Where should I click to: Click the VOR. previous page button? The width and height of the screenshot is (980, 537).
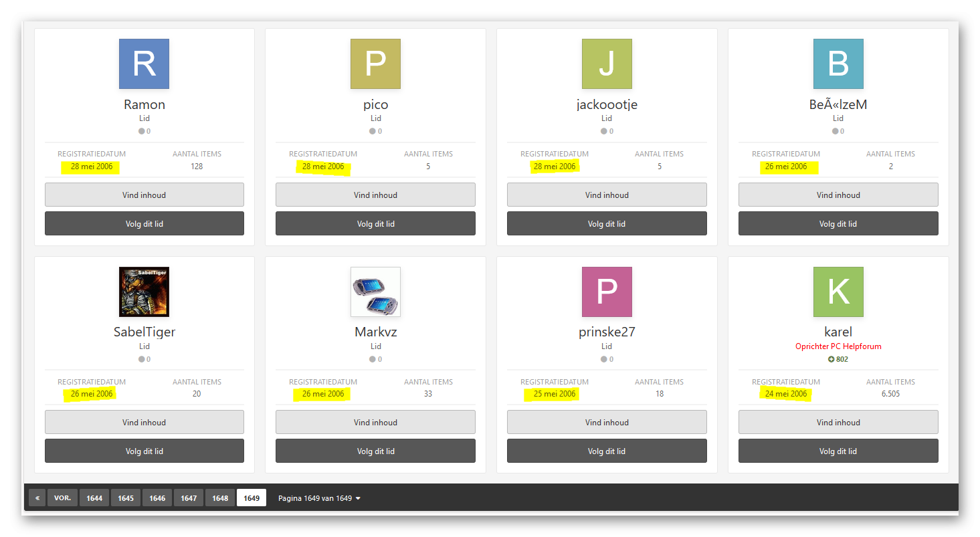coord(62,498)
